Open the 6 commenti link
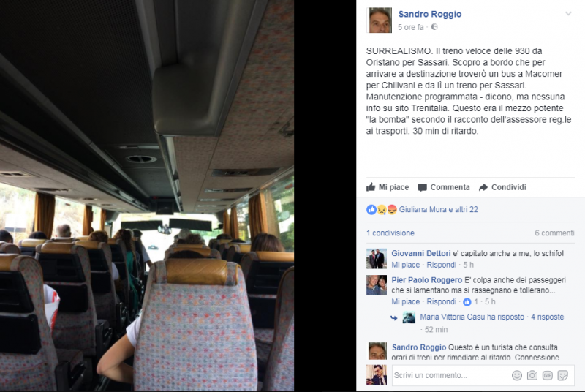 (x=554, y=233)
